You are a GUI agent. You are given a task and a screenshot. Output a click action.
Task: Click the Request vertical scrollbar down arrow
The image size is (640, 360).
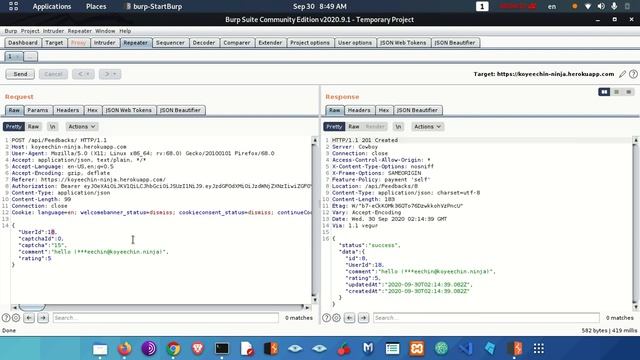point(314,300)
